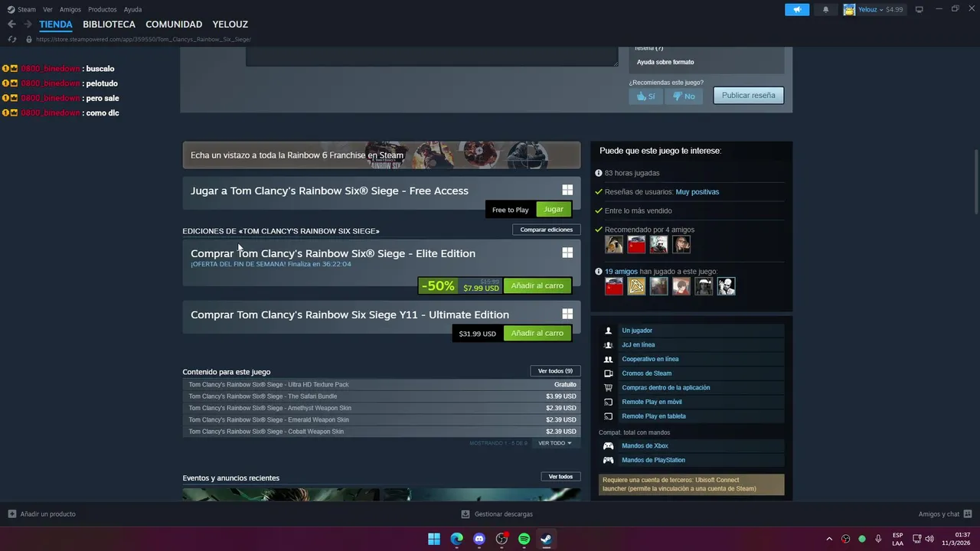Screen dimensions: 980x551
Task: Open the Amigos y chat icon
Action: click(968, 514)
